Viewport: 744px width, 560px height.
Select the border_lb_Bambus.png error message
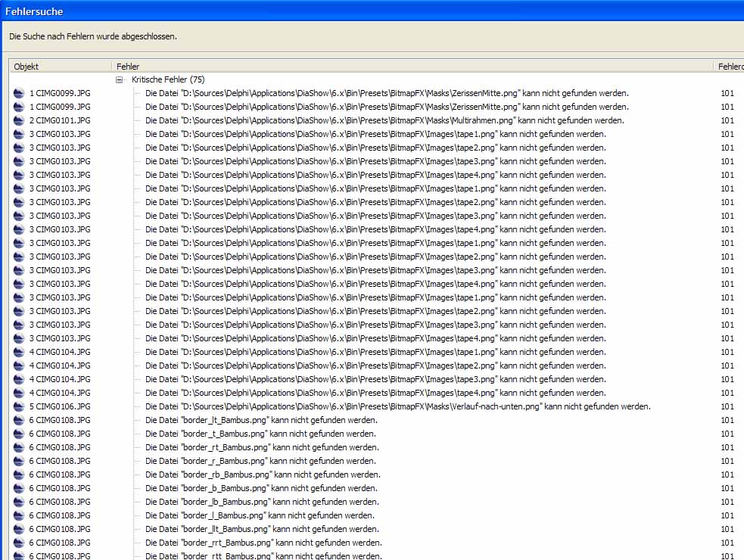[x=262, y=502]
